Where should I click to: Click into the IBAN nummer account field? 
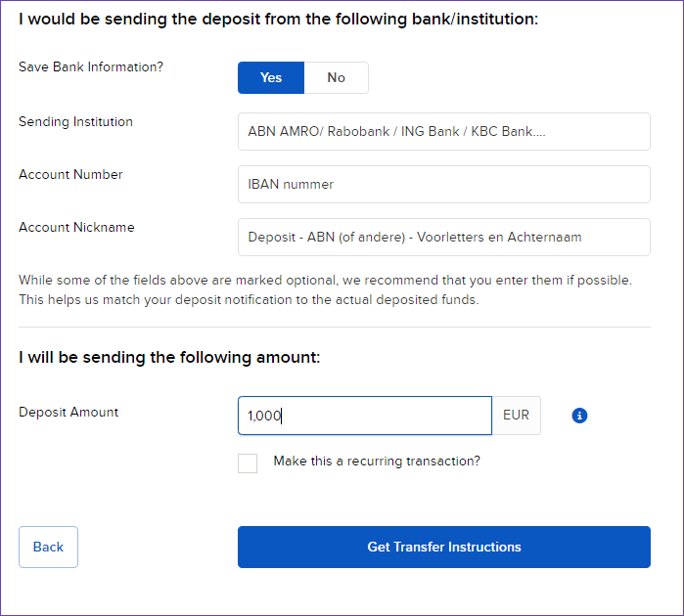click(x=444, y=185)
